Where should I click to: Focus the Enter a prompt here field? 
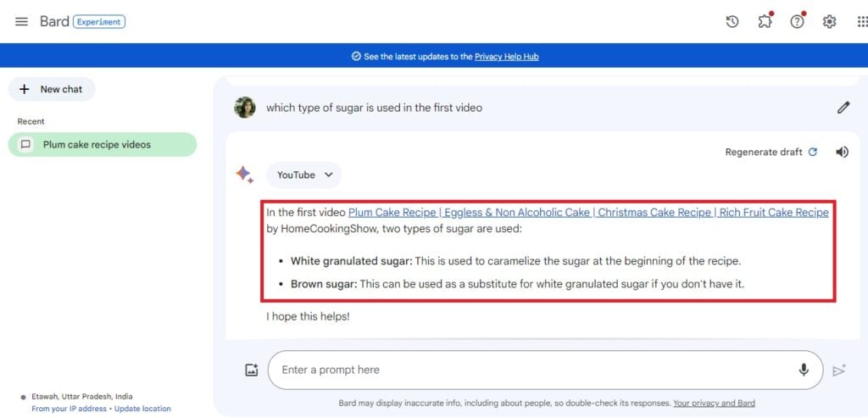coord(545,370)
